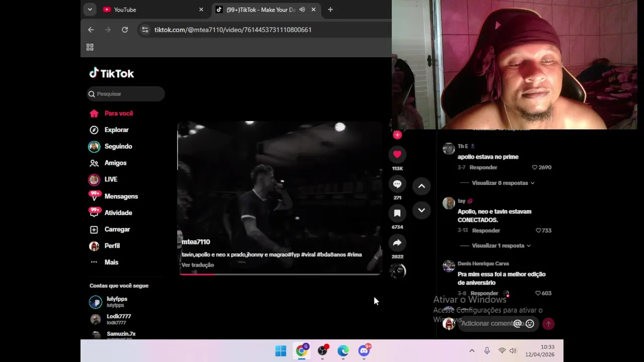
Task: Reply to tay's CONECTADOS comment
Action: 486,231
